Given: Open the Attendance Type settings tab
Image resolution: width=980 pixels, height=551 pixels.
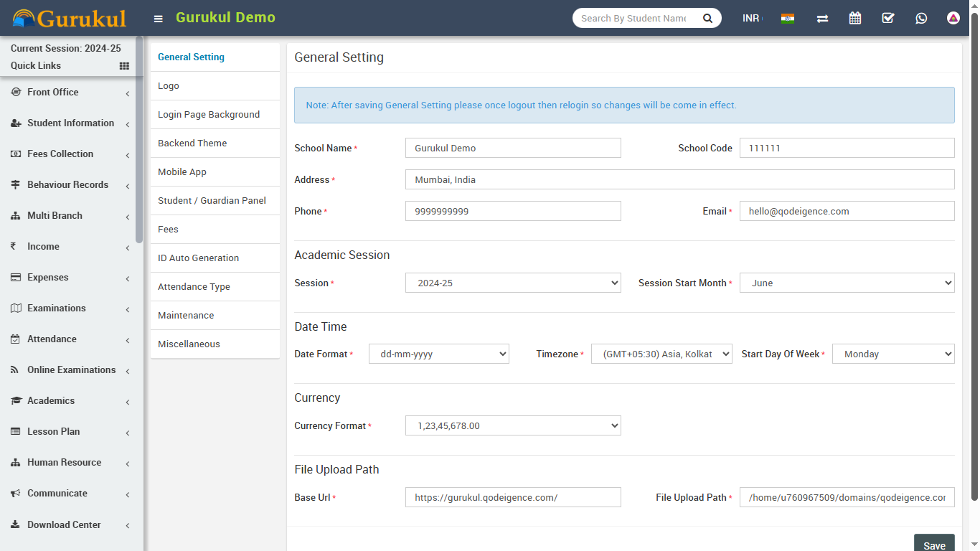Looking at the screenshot, I should click(x=194, y=287).
